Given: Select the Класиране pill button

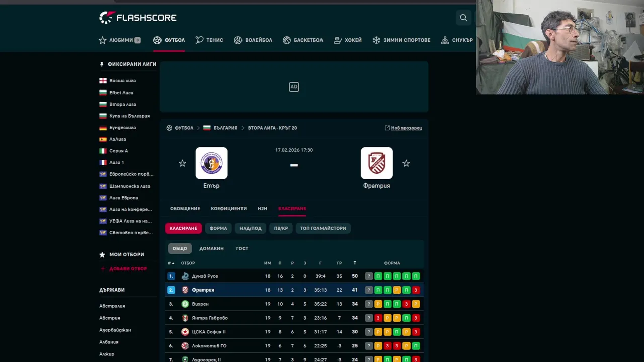Looking at the screenshot, I should 183,228.
